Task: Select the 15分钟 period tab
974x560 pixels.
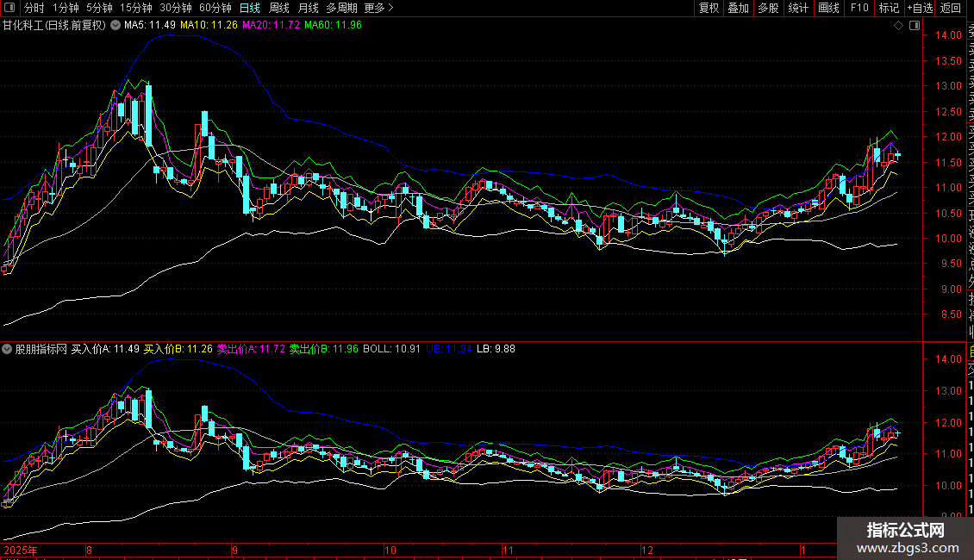Action: [137, 8]
